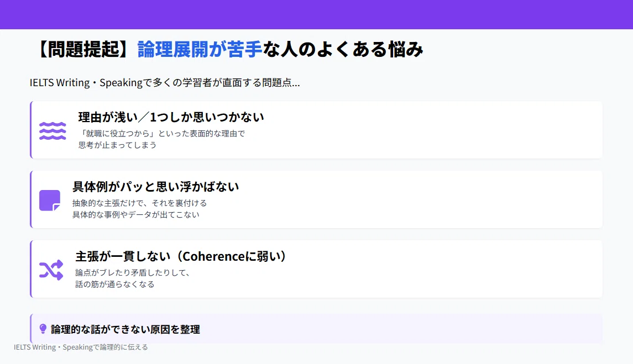Click the line 具体的な事例やデータが出てこない

[136, 215]
